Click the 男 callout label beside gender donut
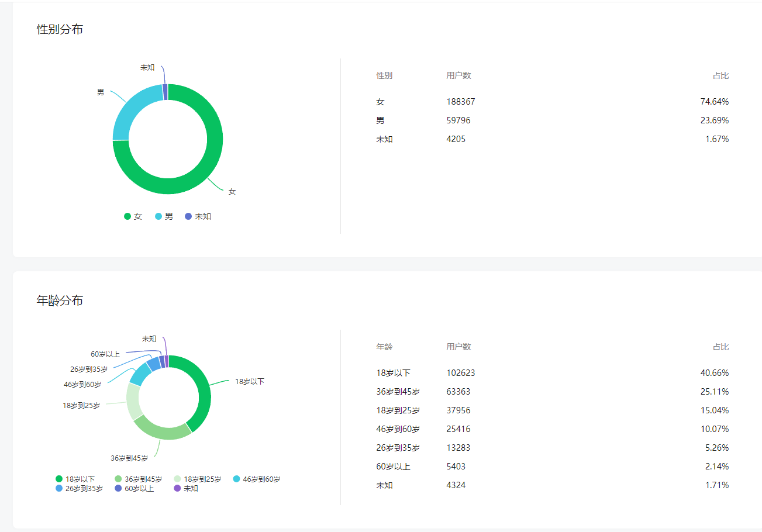Image resolution: width=762 pixels, height=532 pixels. coord(101,92)
